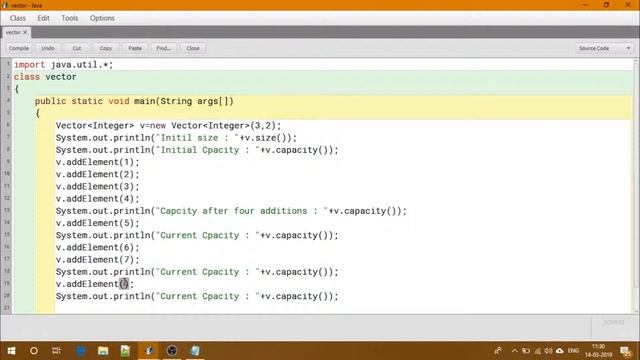640x360 pixels.
Task: Close the vector tab with its X
Action: click(25, 32)
